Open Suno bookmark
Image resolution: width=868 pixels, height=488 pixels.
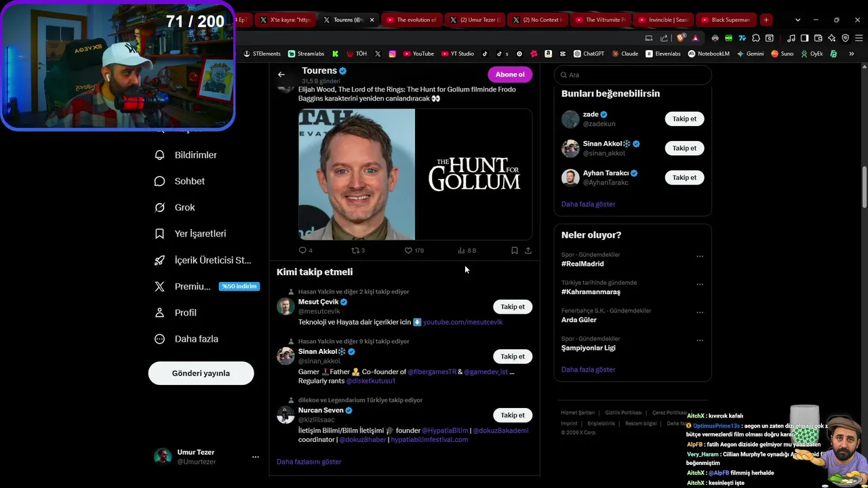tap(782, 54)
